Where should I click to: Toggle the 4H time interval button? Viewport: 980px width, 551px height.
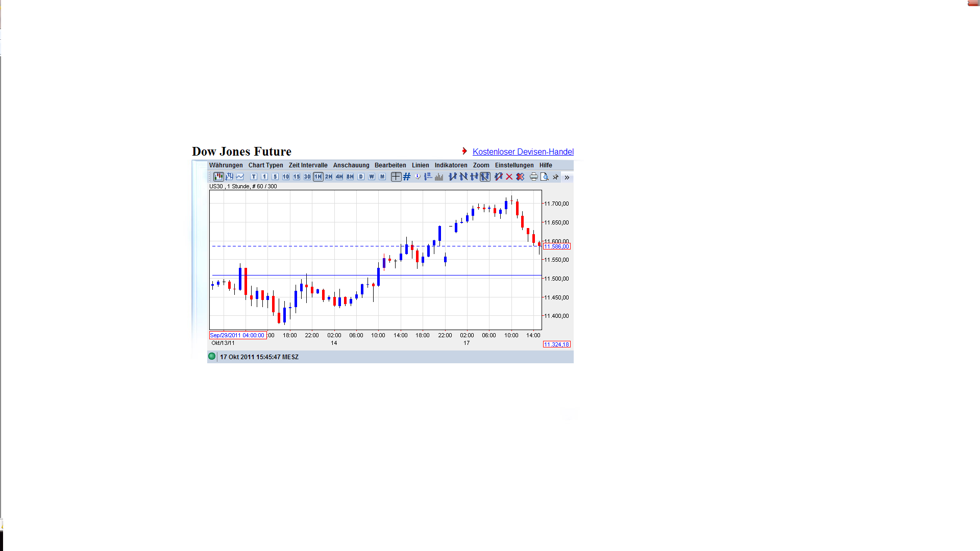click(x=339, y=177)
